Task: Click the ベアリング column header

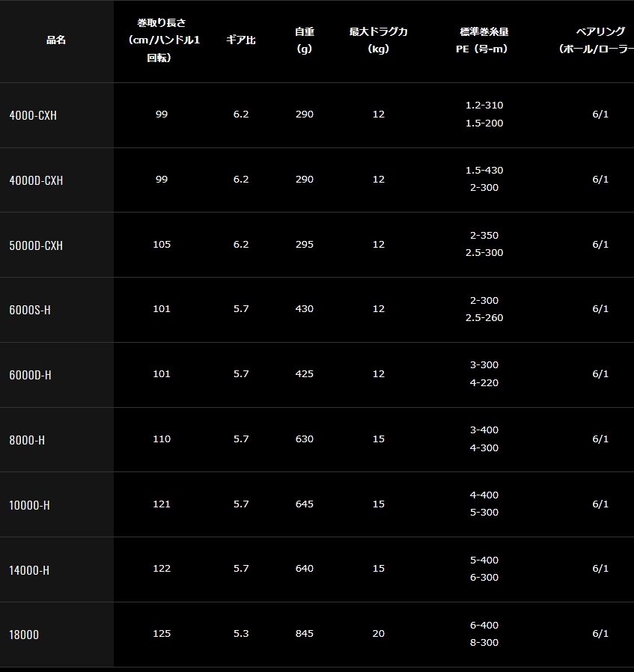Action: coord(598,40)
